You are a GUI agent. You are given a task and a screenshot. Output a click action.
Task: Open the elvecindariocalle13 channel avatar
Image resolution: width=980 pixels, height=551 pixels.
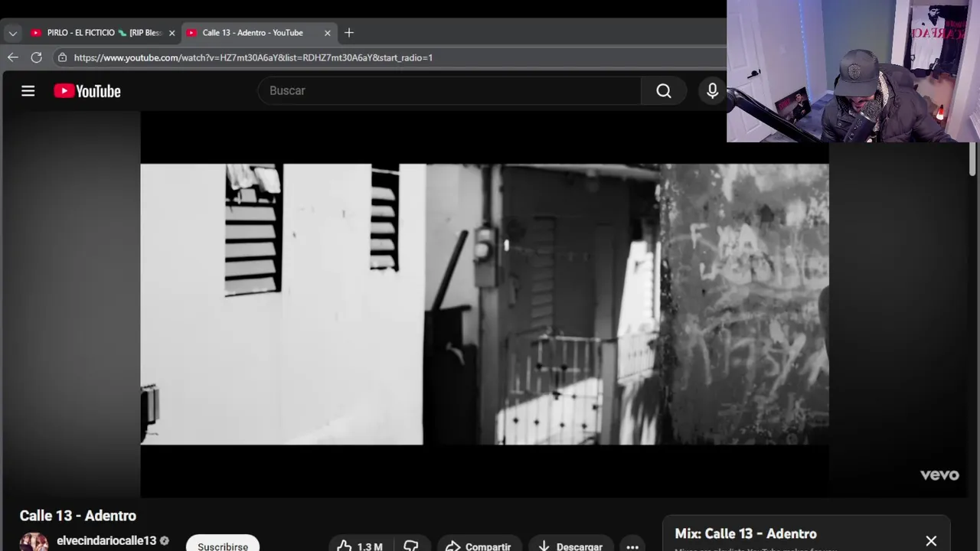pos(34,542)
